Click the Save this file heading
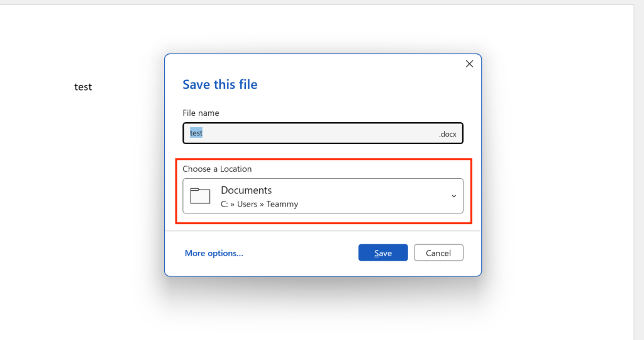Image resolution: width=644 pixels, height=340 pixels. click(219, 84)
